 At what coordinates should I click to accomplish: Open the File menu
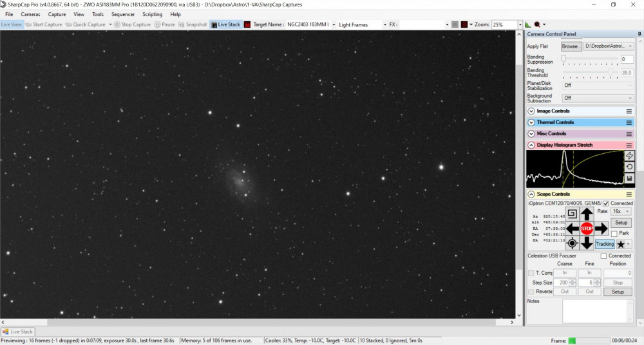9,14
